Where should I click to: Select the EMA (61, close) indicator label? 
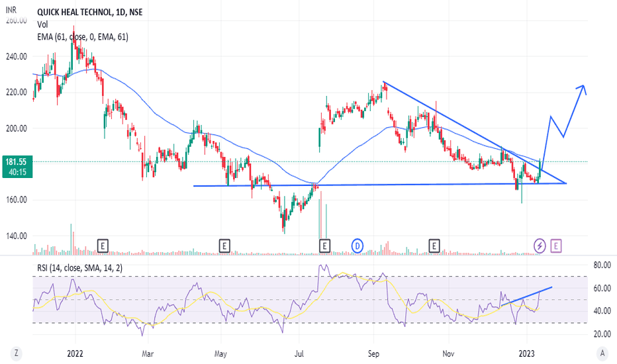tap(83, 37)
